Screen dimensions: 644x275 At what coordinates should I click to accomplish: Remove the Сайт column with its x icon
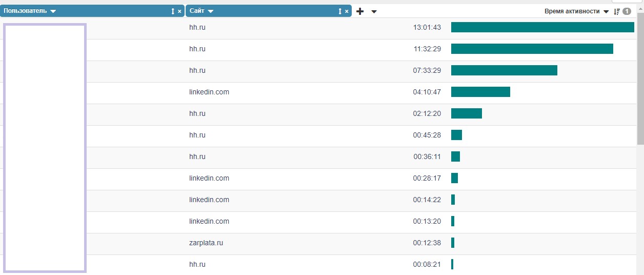[x=347, y=11]
